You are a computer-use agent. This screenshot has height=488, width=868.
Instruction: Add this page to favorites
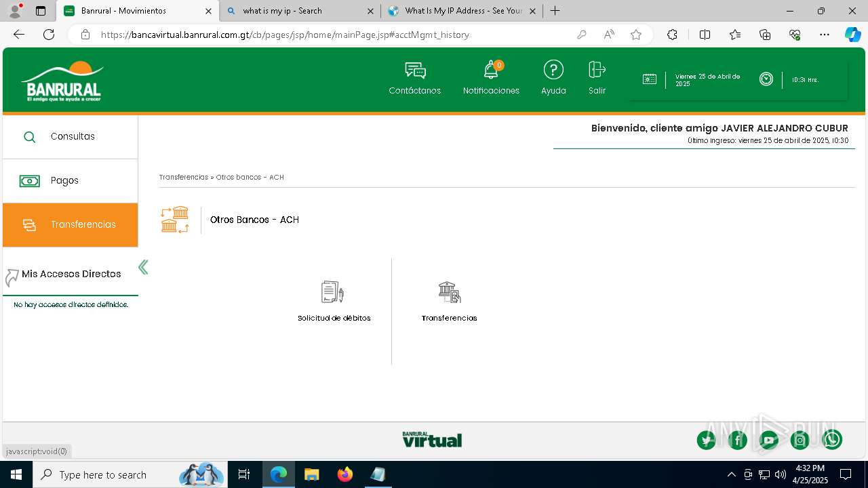click(636, 35)
